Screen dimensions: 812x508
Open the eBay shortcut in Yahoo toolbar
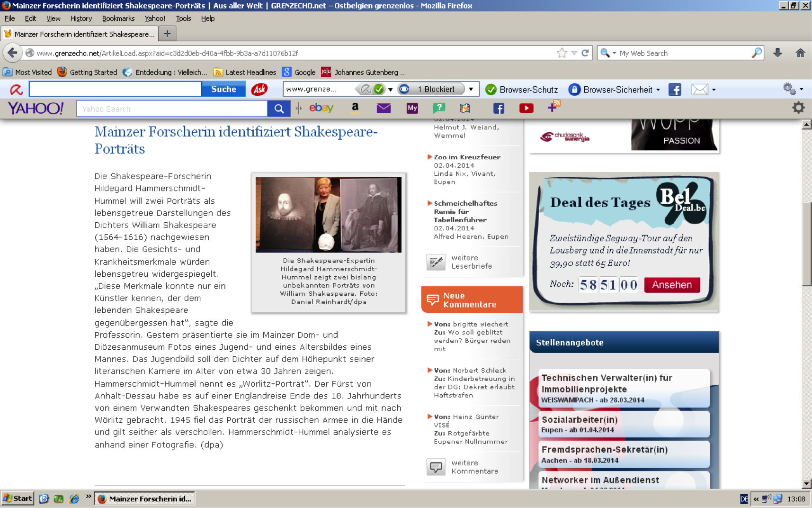point(321,108)
